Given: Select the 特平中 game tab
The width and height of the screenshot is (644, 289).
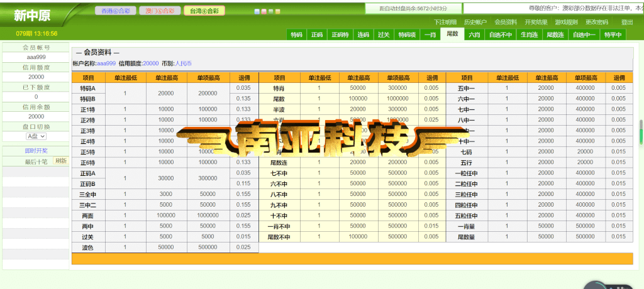Looking at the screenshot, I should tap(613, 35).
